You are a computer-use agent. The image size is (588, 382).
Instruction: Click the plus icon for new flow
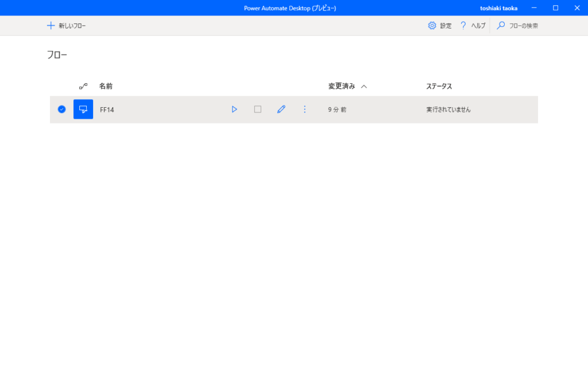51,25
